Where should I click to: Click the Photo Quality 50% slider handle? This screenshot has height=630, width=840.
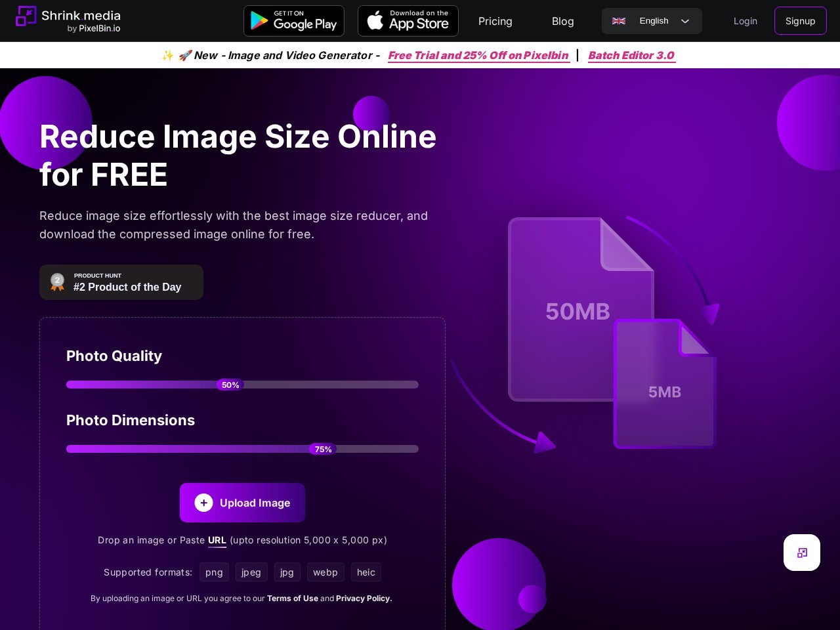coord(230,385)
